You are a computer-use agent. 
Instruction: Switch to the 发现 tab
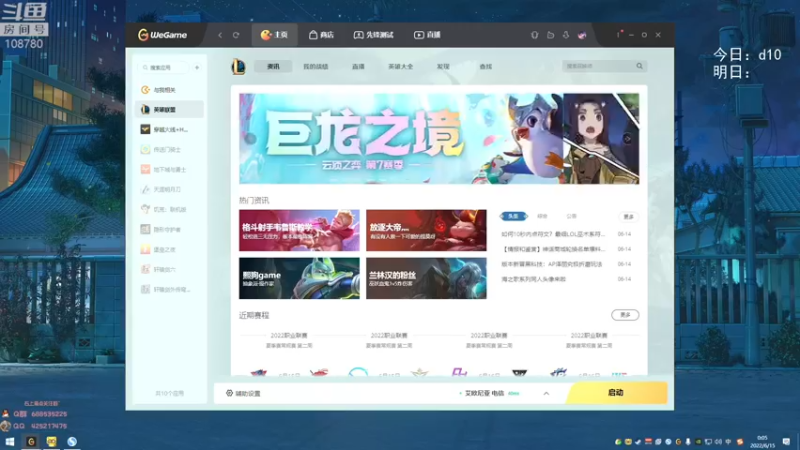tap(443, 66)
